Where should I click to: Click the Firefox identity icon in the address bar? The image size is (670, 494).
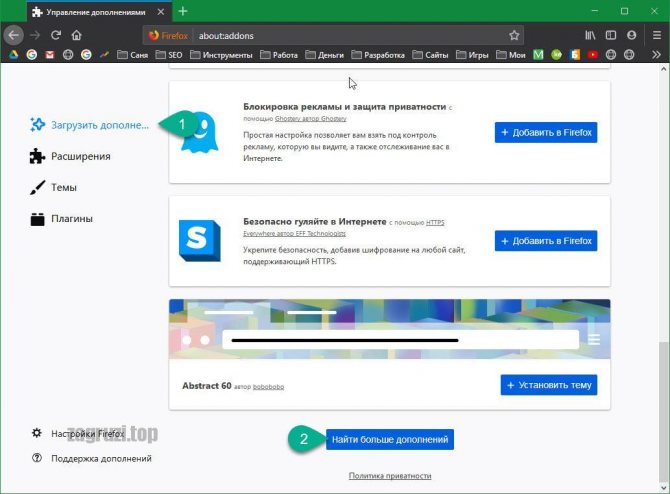pos(168,35)
